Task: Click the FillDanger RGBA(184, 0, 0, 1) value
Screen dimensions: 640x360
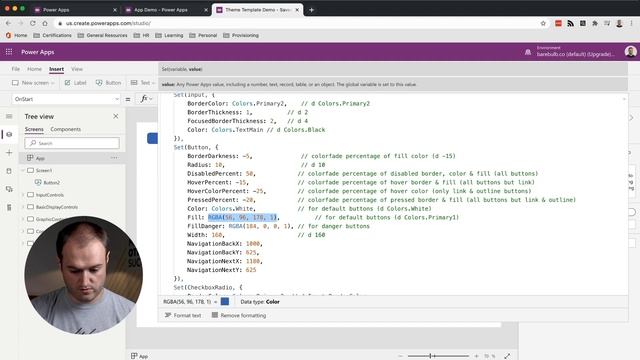Action: point(260,226)
